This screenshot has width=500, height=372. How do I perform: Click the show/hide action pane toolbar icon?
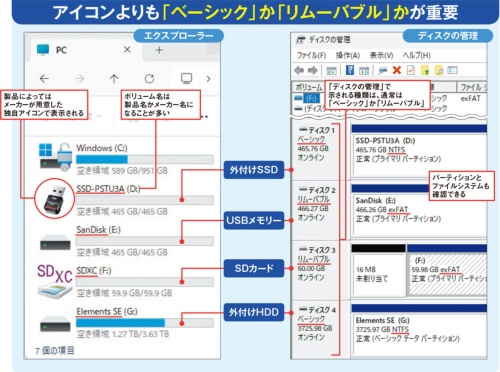pos(364,71)
